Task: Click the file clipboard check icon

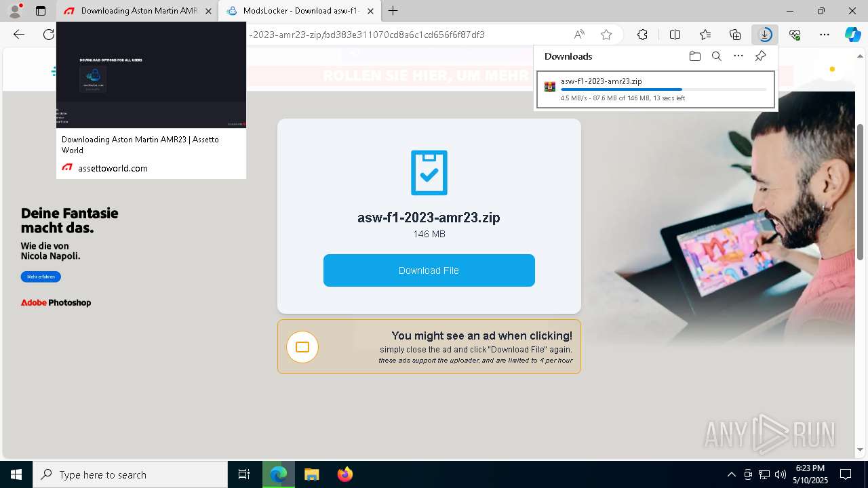Action: [429, 172]
